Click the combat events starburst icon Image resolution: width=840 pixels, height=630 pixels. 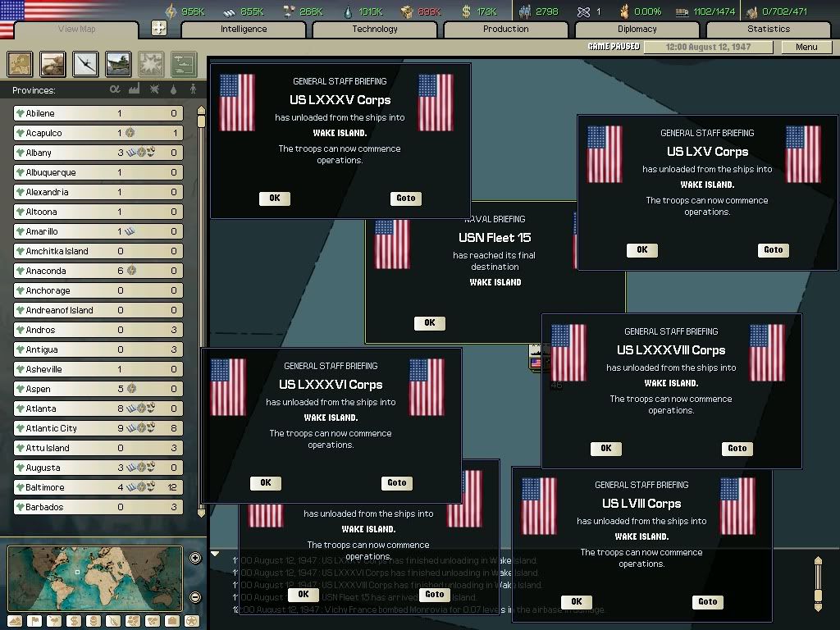point(149,64)
